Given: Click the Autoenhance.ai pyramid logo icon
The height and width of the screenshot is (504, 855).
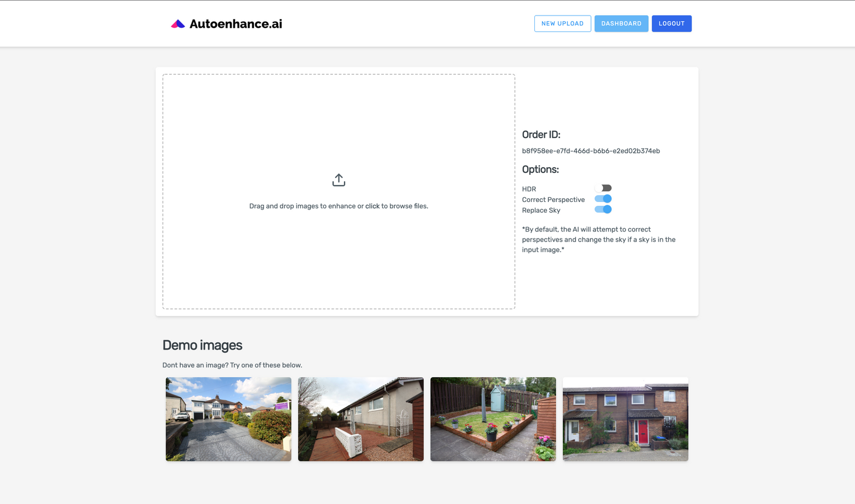Looking at the screenshot, I should [x=177, y=22].
